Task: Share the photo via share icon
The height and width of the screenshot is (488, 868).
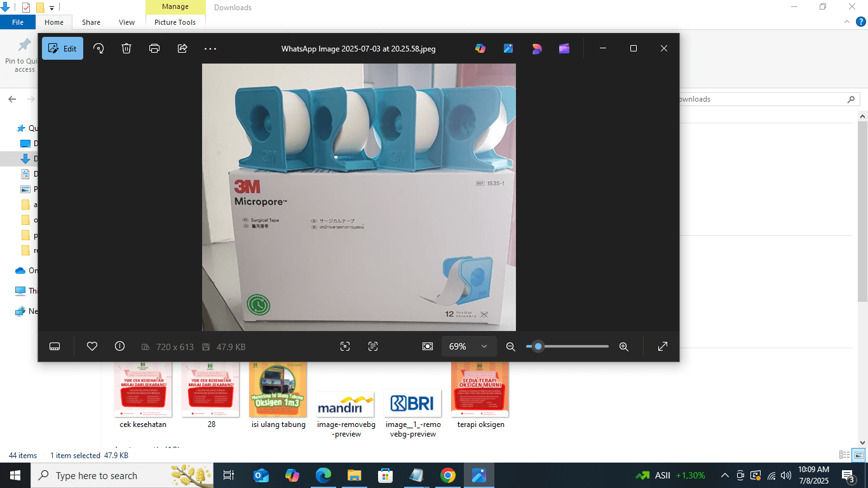Action: point(182,48)
